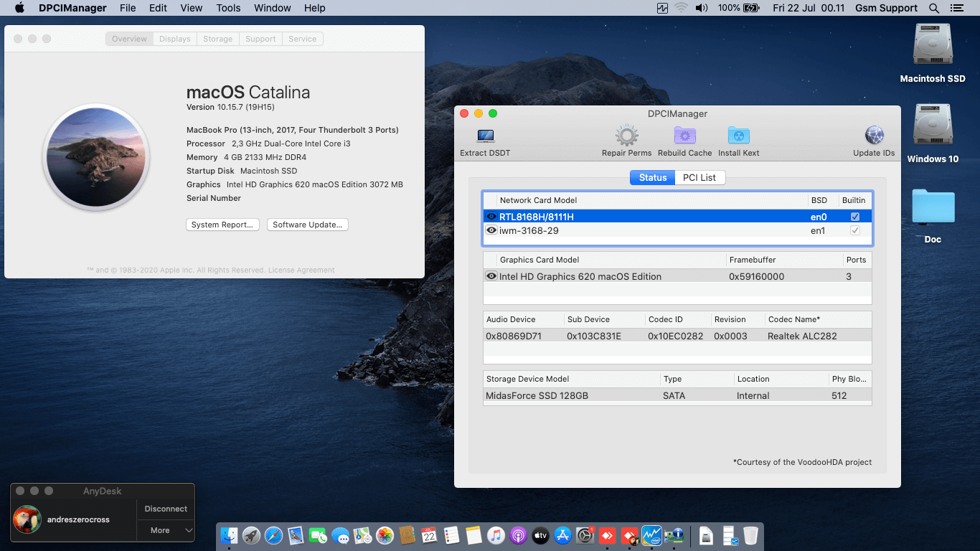Open the Tools menu in menu bar
Screen dimensions: 980x551
tap(228, 8)
